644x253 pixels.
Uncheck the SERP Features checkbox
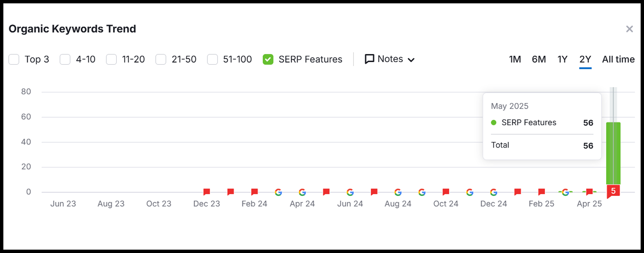(268, 59)
